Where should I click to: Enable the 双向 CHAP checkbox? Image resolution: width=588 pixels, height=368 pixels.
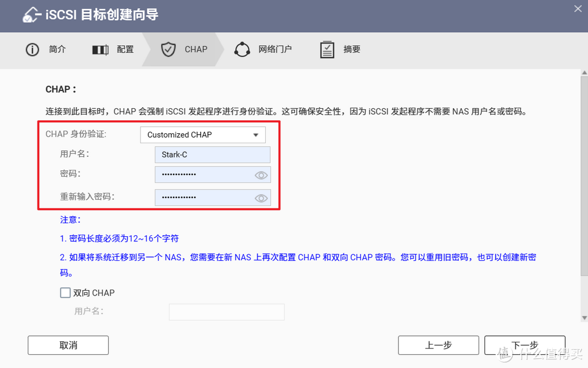pos(65,292)
